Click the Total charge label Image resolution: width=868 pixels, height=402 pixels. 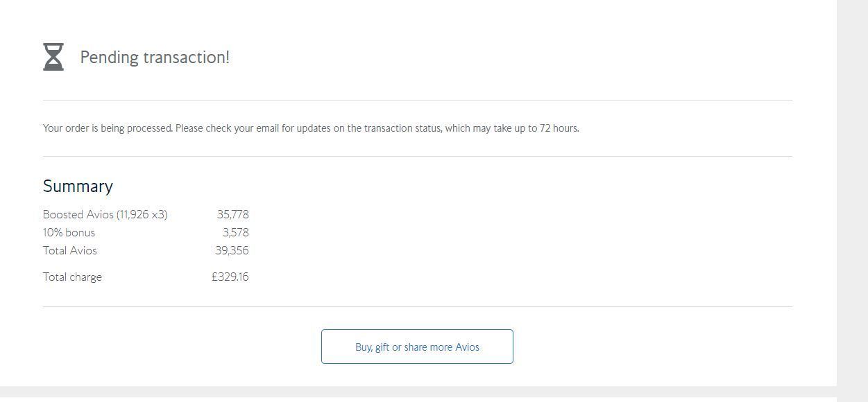pyautogui.click(x=72, y=277)
